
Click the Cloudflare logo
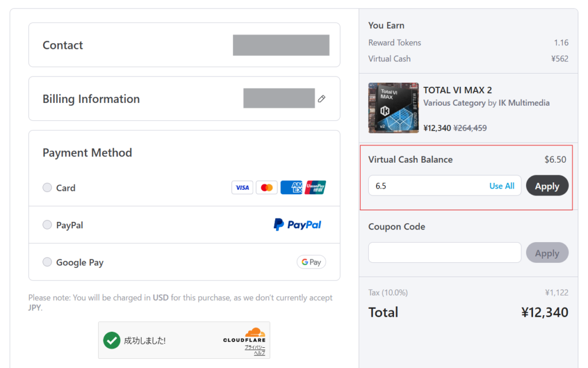244,335
